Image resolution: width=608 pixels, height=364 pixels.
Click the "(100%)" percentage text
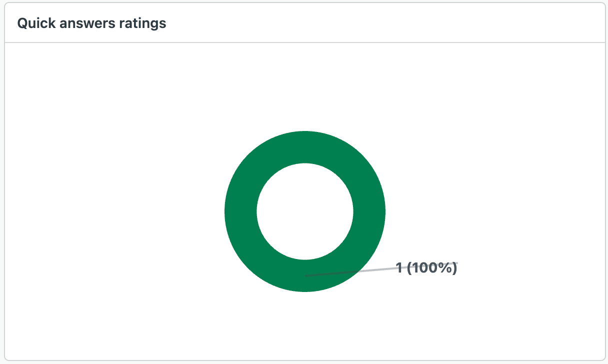pyautogui.click(x=432, y=268)
